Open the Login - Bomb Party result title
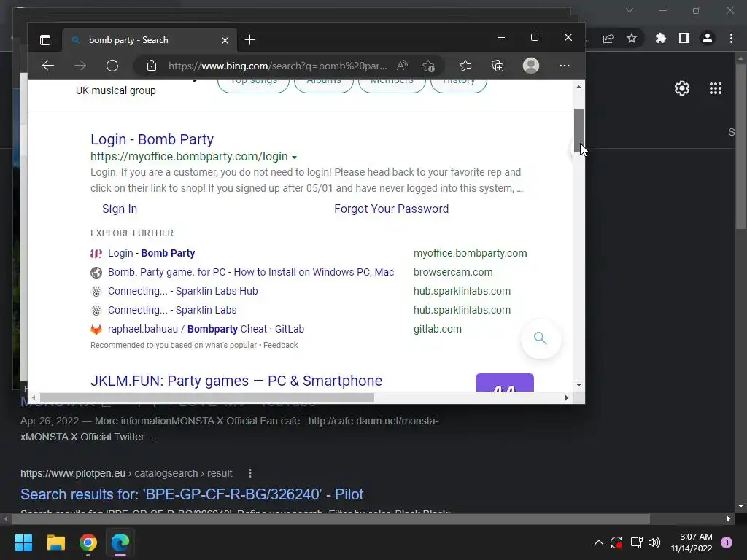747x560 pixels. click(x=152, y=139)
